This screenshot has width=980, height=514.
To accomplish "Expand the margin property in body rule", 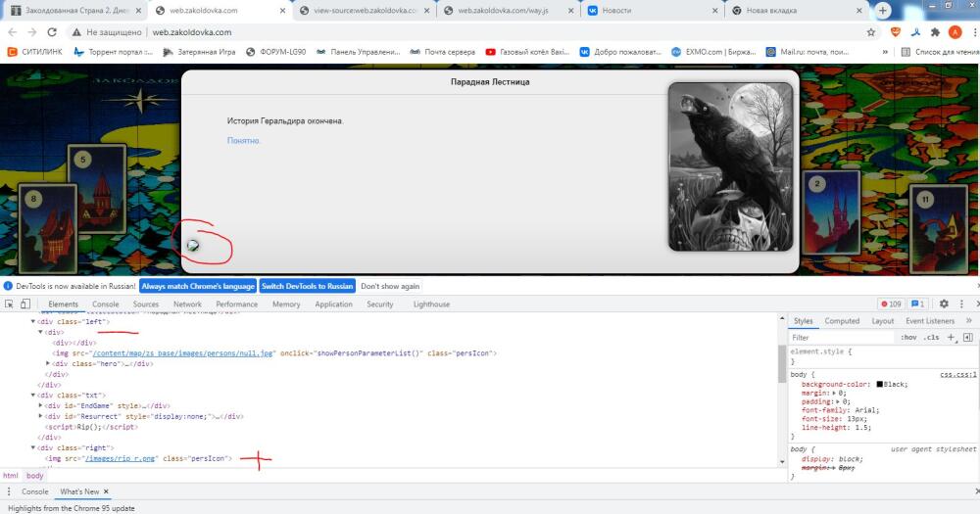I will [835, 393].
